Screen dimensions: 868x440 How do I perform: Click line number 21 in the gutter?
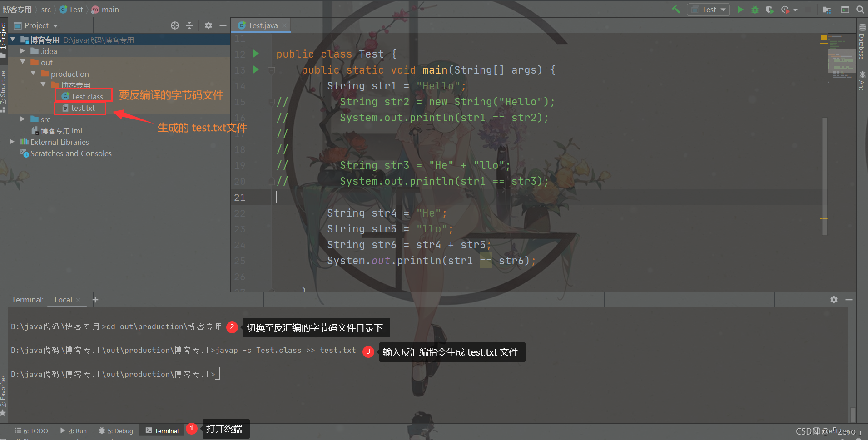tap(240, 197)
